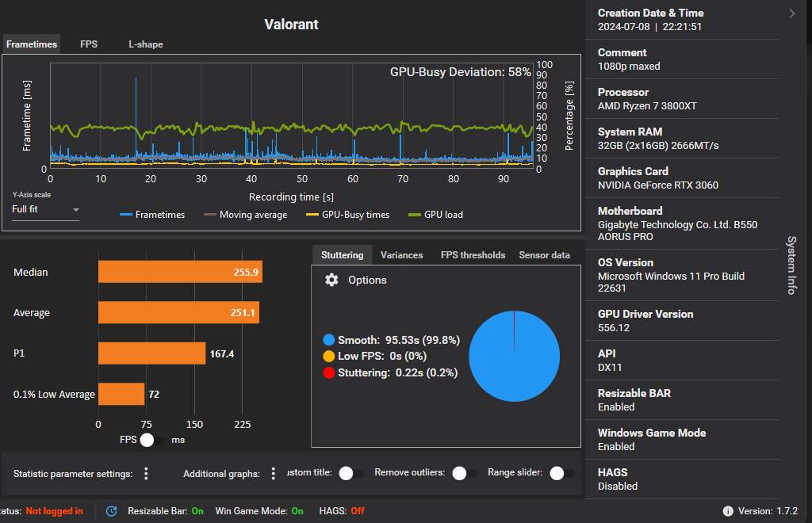Screen dimensions: 812x523
Task: Click the version info icon
Action: [728, 511]
